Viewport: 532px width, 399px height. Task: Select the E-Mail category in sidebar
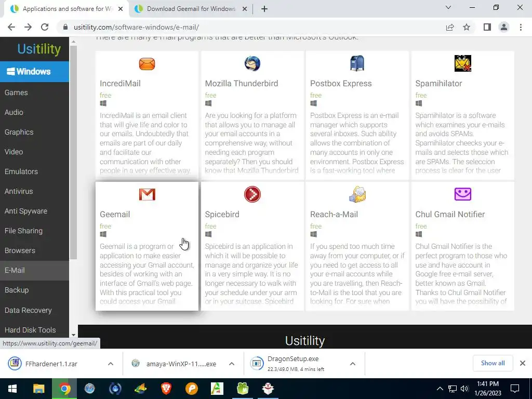(34, 270)
